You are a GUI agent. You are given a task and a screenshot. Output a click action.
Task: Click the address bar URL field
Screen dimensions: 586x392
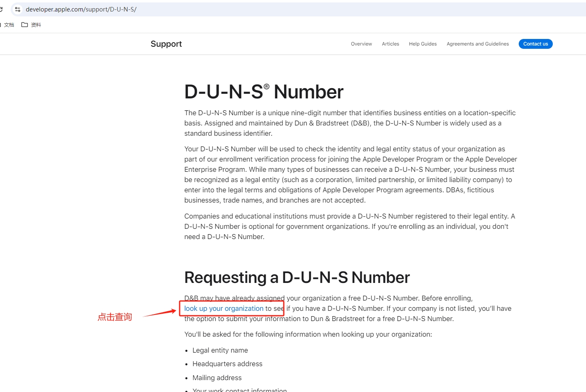click(303, 9)
